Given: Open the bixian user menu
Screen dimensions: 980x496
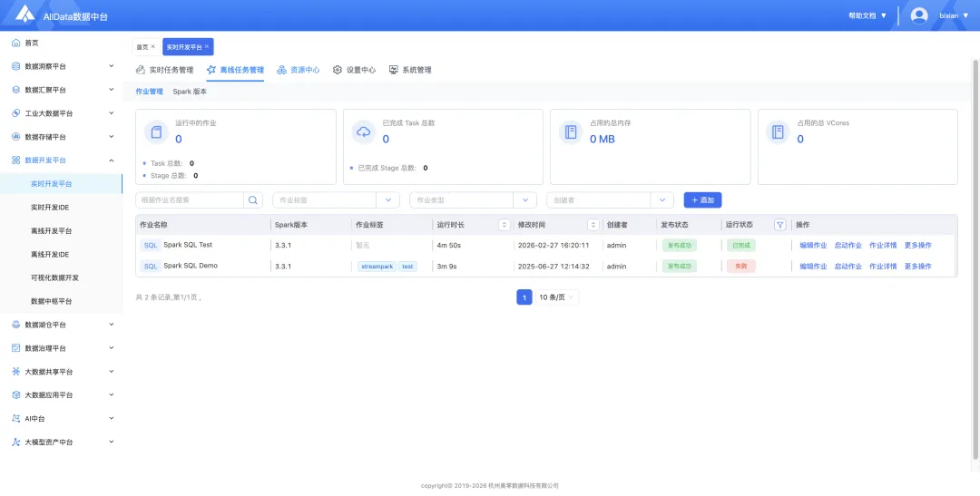Looking at the screenshot, I should (954, 15).
